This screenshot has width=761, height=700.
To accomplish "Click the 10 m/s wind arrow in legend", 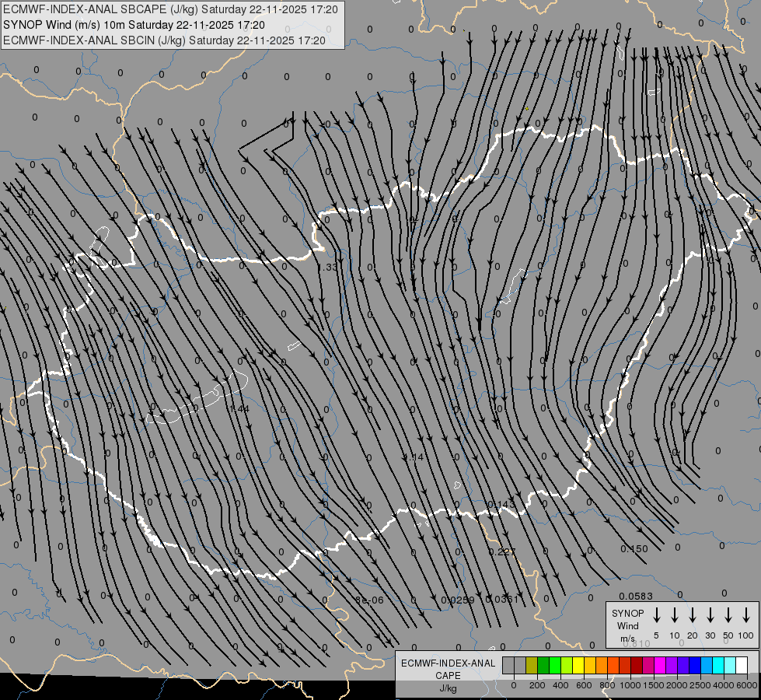I will (x=675, y=614).
